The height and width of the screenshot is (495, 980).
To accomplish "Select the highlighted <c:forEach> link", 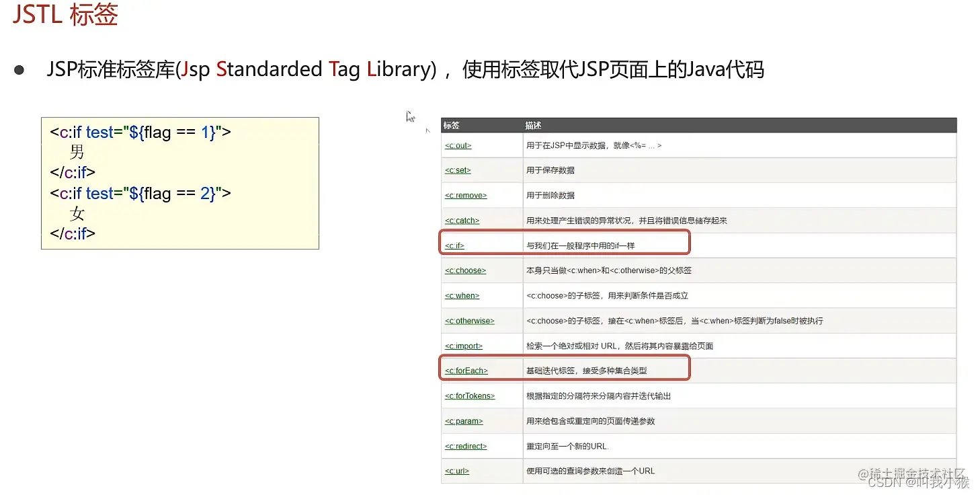I will point(465,371).
